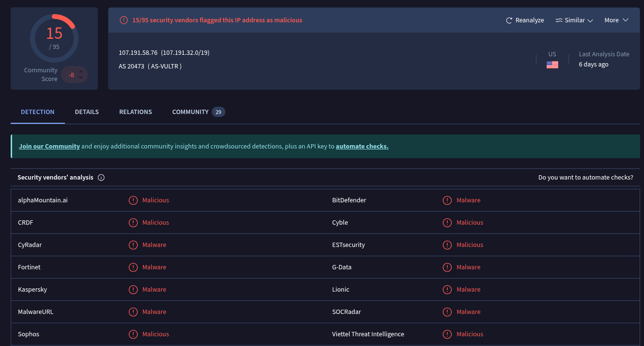The image size is (644, 346).
Task: Upvote the community score with the up arrow
Action: pos(81,72)
